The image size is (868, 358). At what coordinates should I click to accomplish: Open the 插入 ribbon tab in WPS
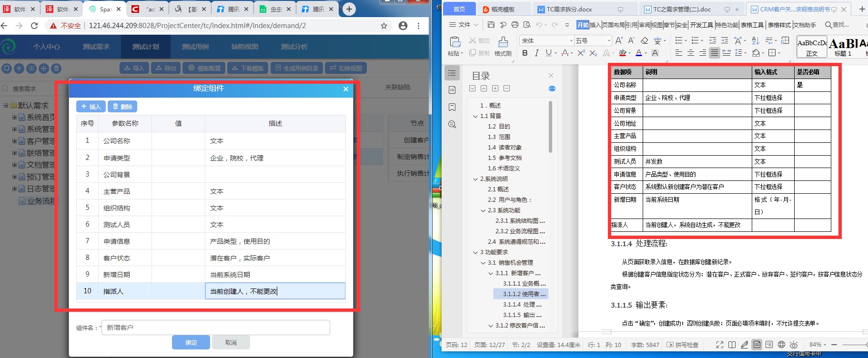(x=595, y=25)
